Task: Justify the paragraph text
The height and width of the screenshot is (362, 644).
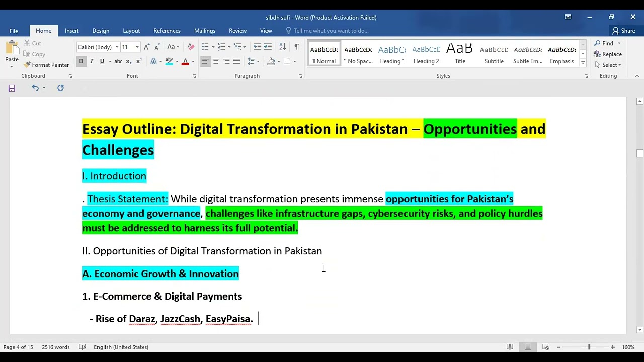Action: [x=236, y=61]
